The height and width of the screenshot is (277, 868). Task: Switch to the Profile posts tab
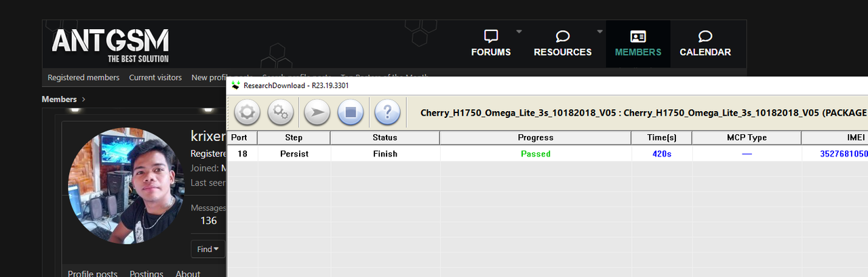92,274
